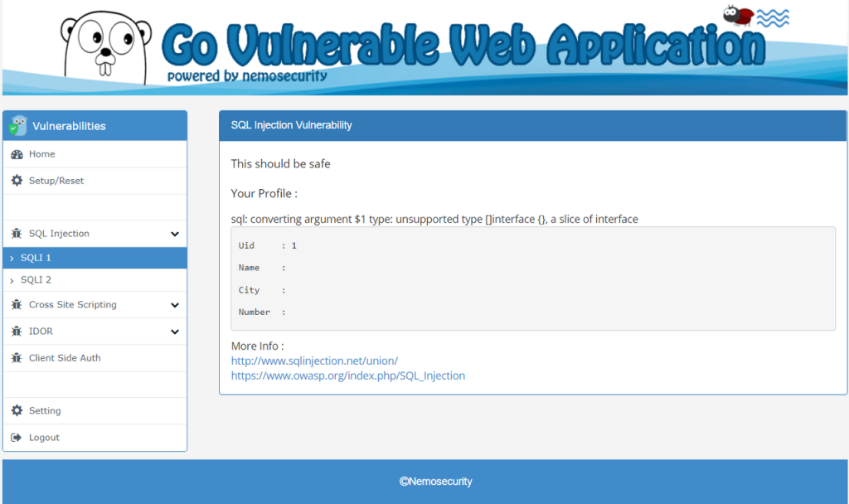Click the ©Nemosecurity footer text

436,482
